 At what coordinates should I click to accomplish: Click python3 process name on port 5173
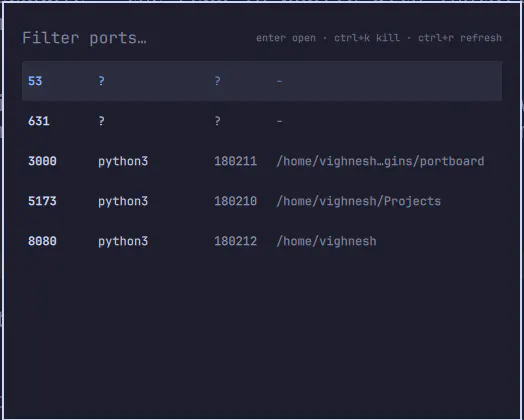click(123, 202)
